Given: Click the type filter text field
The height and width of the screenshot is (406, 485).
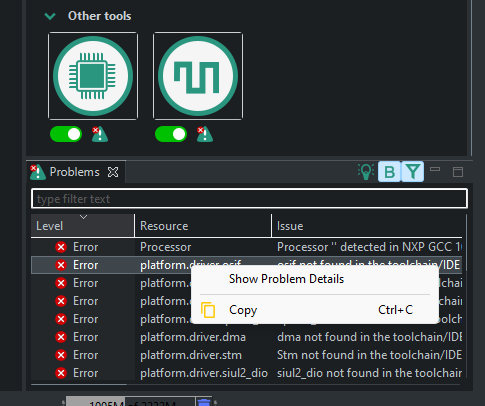Looking at the screenshot, I should click(x=249, y=199).
